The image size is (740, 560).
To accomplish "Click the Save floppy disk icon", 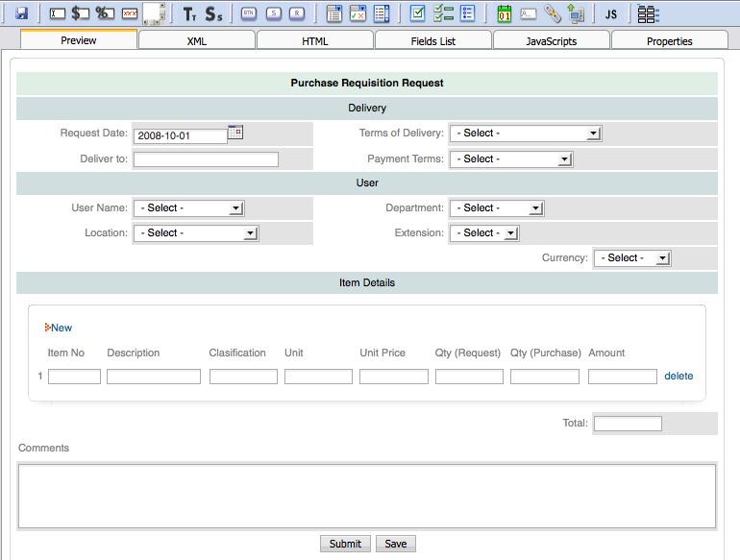I will pos(21,13).
